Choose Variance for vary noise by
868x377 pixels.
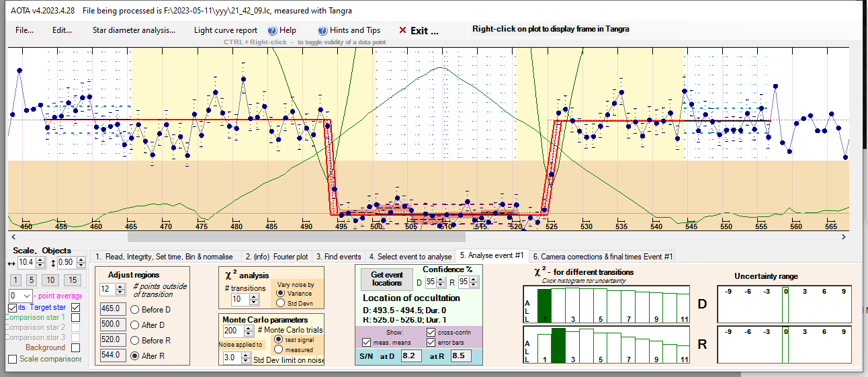coord(280,293)
